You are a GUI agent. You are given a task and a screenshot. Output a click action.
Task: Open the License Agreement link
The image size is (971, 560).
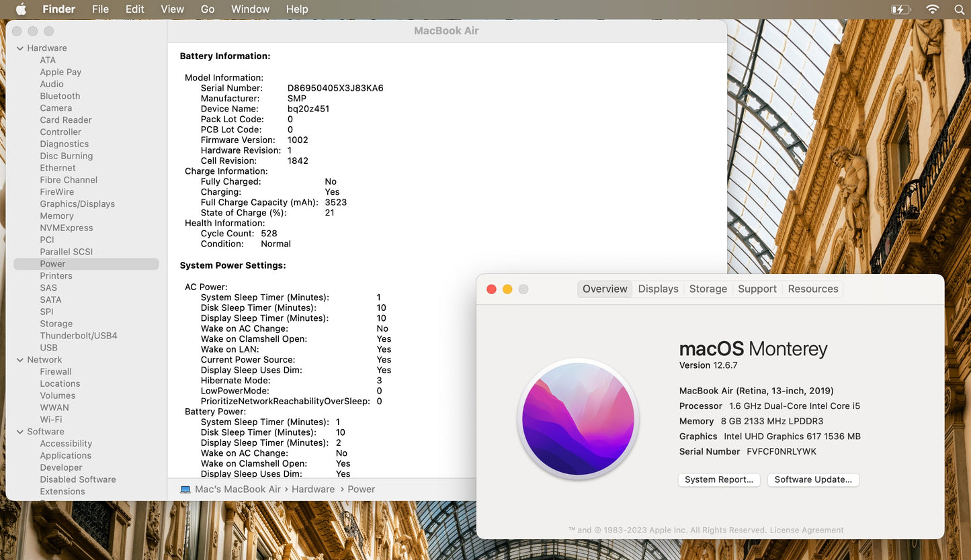[x=806, y=530]
